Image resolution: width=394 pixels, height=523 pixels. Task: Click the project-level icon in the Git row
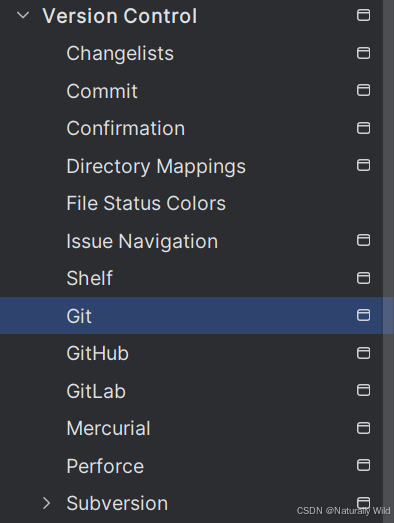(x=363, y=316)
